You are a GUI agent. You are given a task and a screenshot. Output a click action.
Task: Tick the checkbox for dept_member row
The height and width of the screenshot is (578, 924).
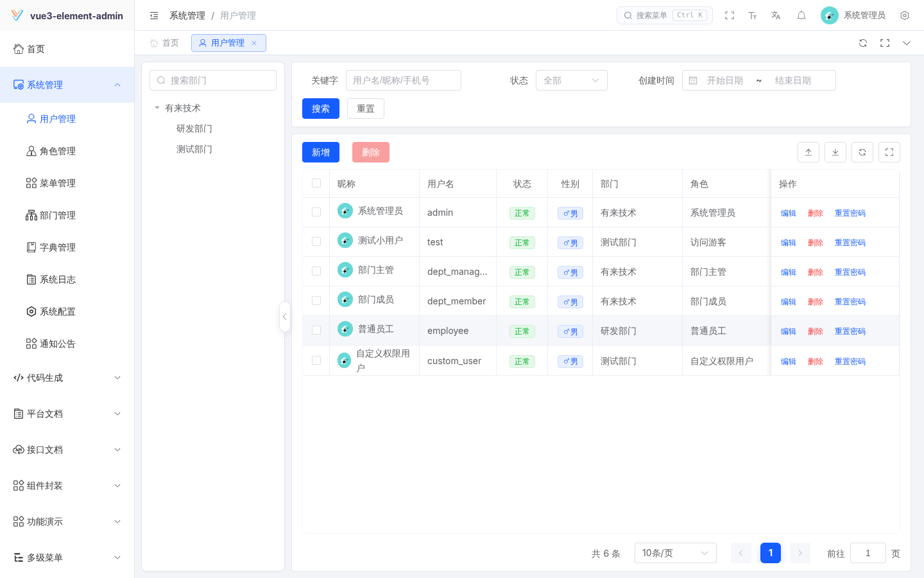pos(316,301)
